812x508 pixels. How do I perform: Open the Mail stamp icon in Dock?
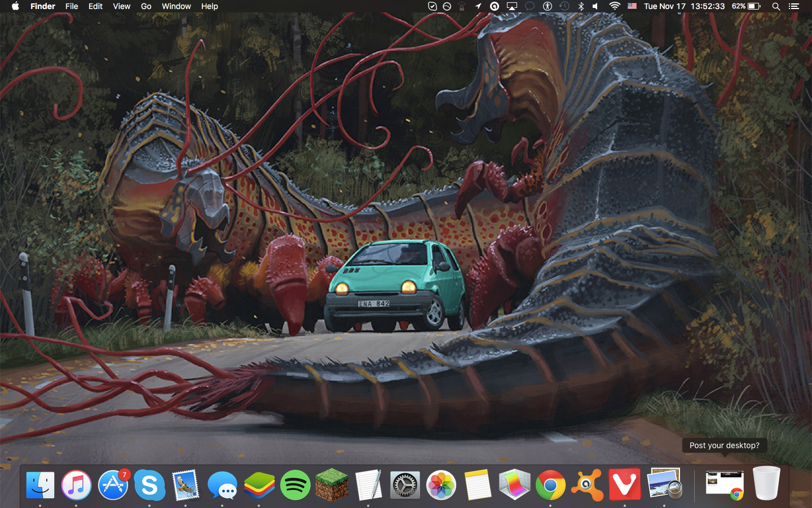[x=186, y=485]
